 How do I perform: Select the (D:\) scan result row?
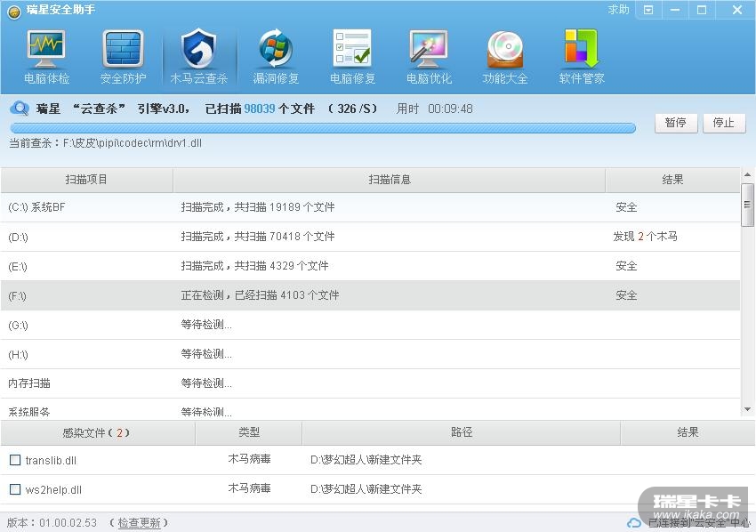369,237
